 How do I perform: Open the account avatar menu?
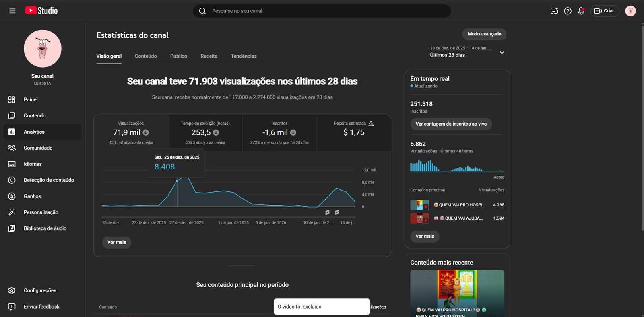pyautogui.click(x=630, y=11)
